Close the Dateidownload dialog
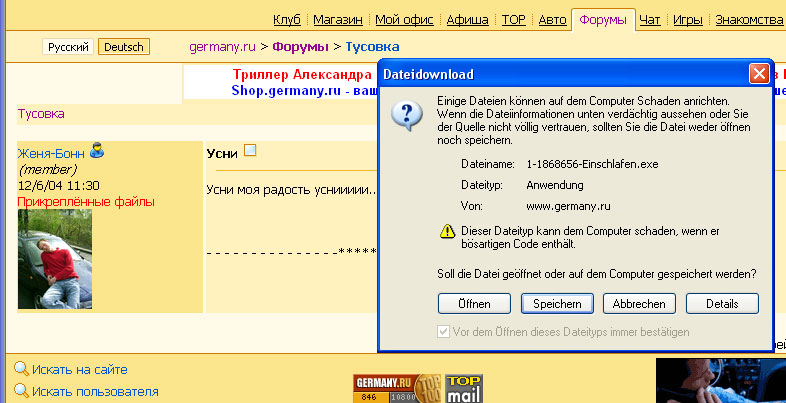The height and width of the screenshot is (403, 786). (x=759, y=74)
